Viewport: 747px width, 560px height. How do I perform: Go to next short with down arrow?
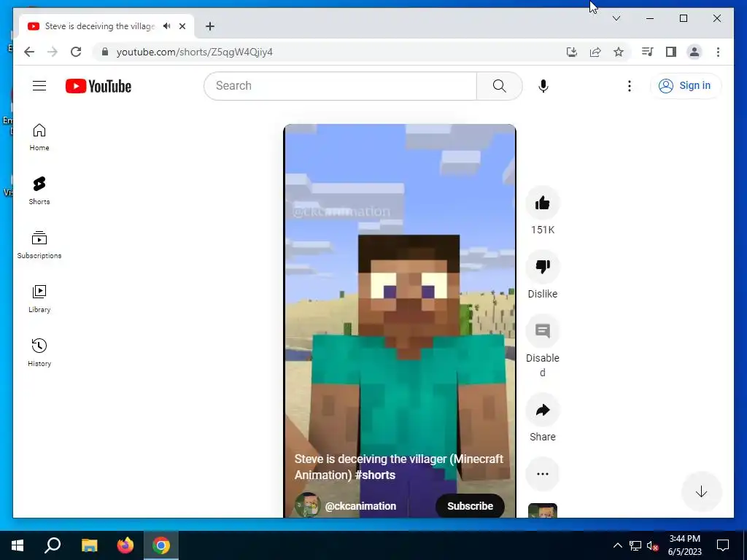pyautogui.click(x=701, y=492)
